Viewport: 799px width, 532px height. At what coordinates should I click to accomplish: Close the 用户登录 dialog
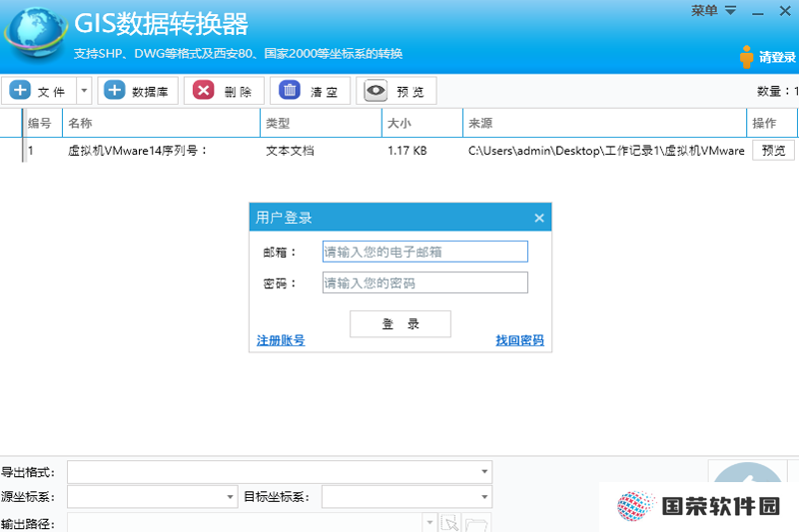point(539,218)
